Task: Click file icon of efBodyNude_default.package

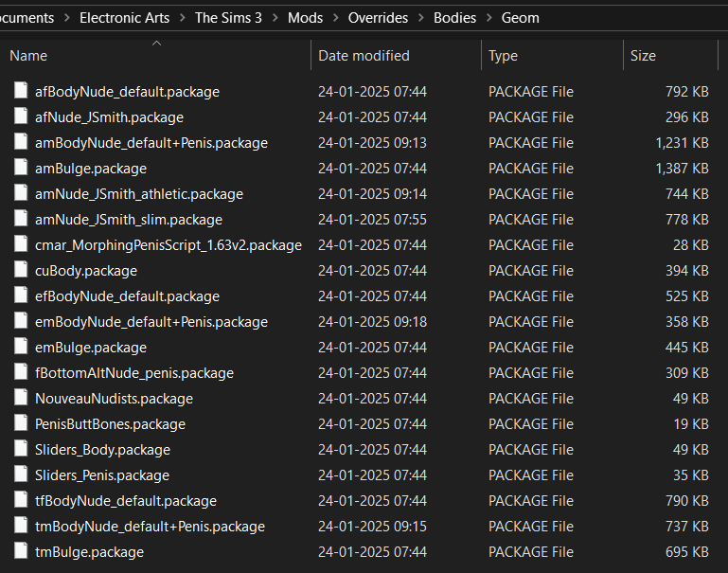Action: (x=21, y=295)
